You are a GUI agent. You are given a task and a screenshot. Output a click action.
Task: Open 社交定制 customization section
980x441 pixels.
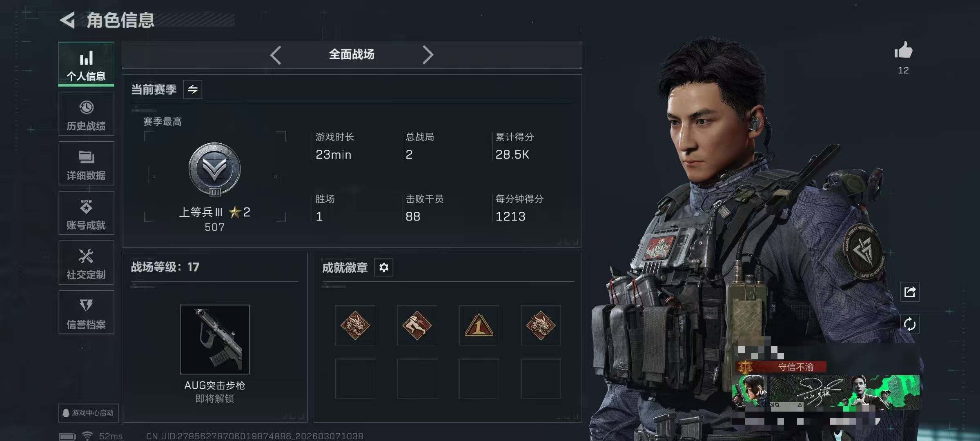coord(86,263)
